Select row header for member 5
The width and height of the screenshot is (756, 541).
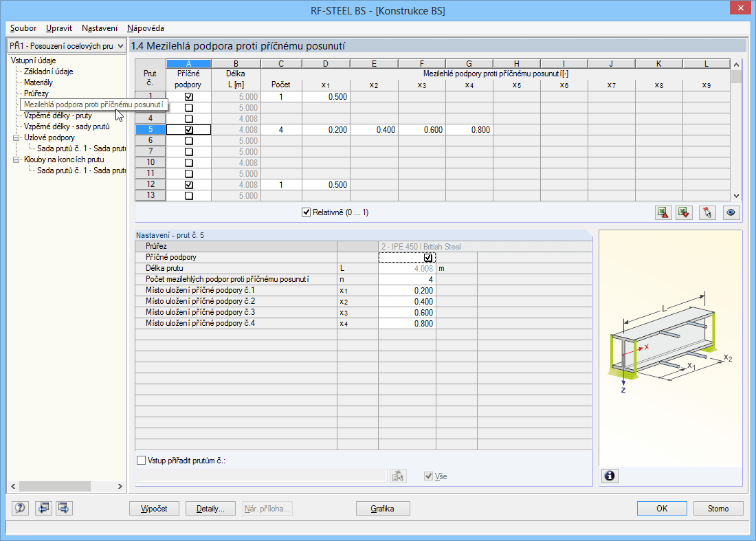point(151,130)
